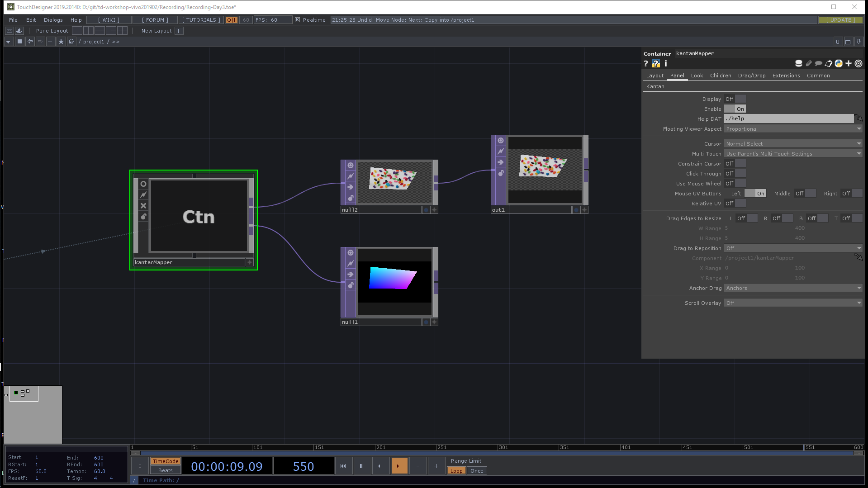
Task: Click the Once range limit button
Action: pos(477,471)
